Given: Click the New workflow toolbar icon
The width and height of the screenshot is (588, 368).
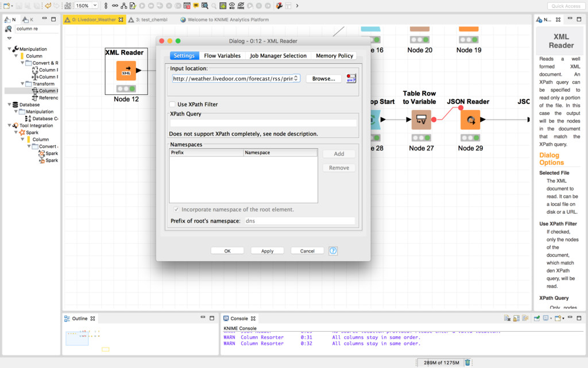Looking at the screenshot, I should tap(6, 6).
